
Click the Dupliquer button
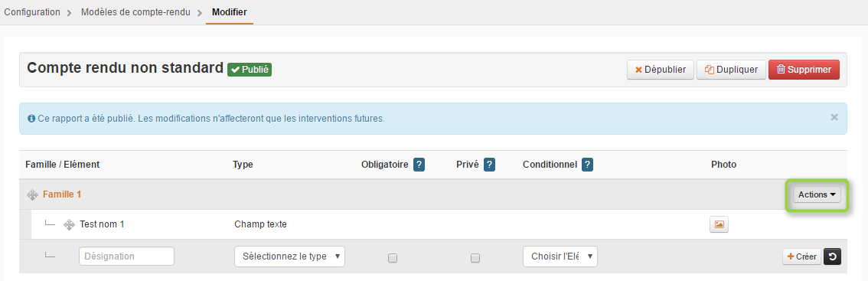(x=731, y=70)
